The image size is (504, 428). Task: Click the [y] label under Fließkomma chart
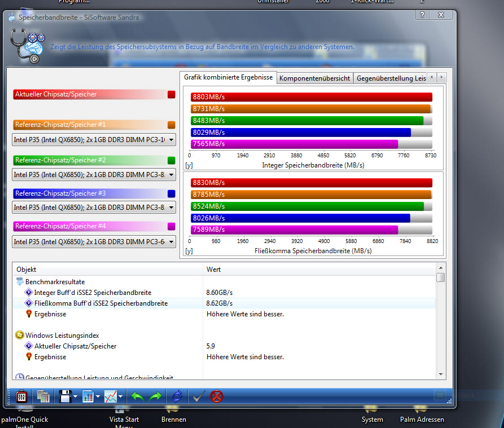189,251
